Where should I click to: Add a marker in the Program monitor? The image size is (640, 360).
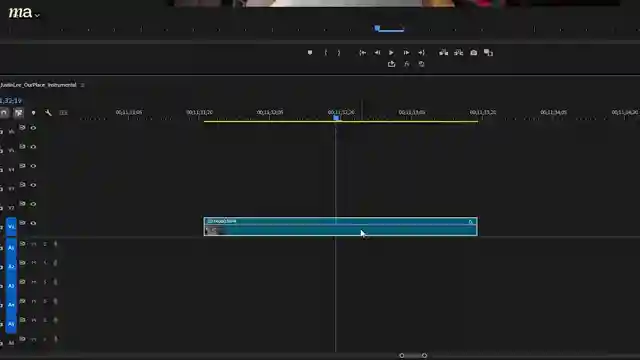click(310, 53)
